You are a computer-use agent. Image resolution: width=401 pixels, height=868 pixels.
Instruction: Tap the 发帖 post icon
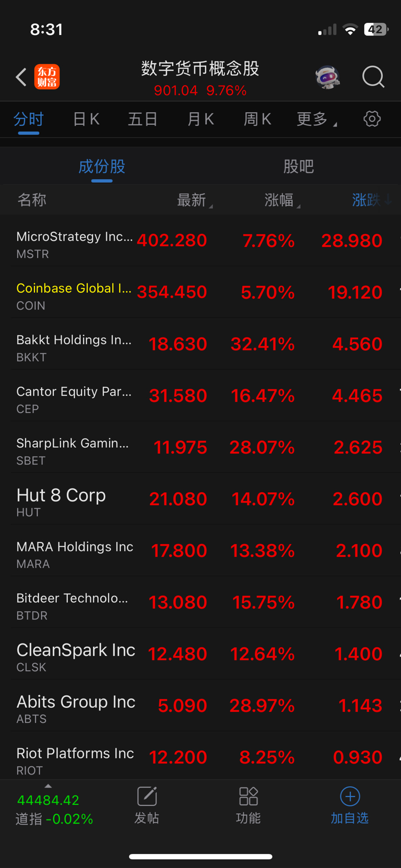(x=147, y=805)
